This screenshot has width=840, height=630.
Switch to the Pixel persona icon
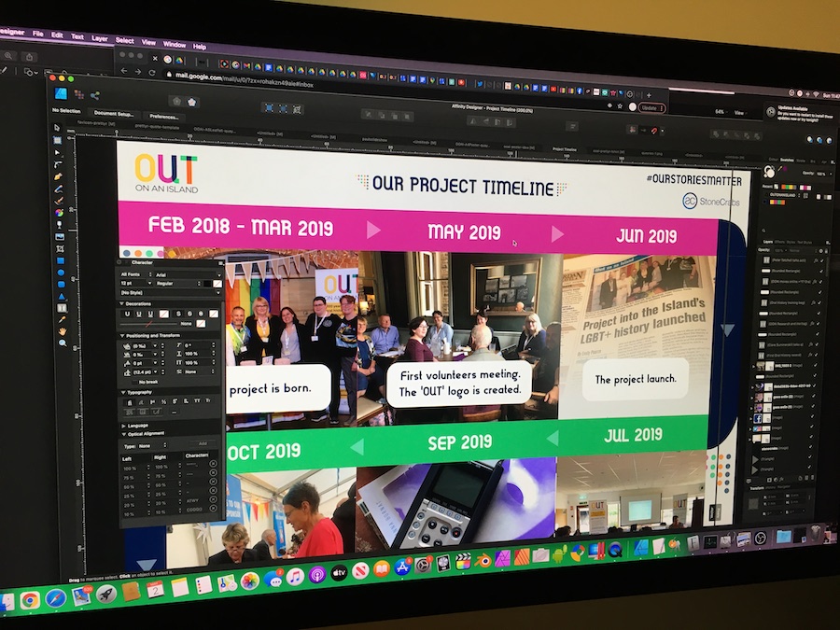(78, 94)
